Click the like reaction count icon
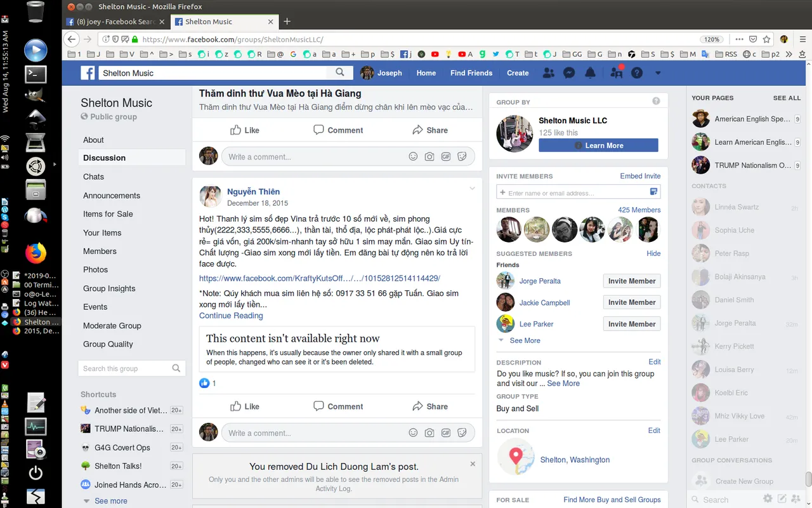 [x=204, y=383]
